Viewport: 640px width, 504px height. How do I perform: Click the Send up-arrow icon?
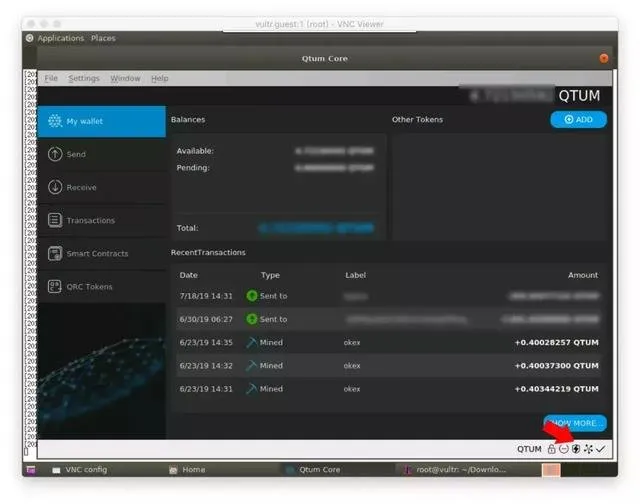click(55, 154)
